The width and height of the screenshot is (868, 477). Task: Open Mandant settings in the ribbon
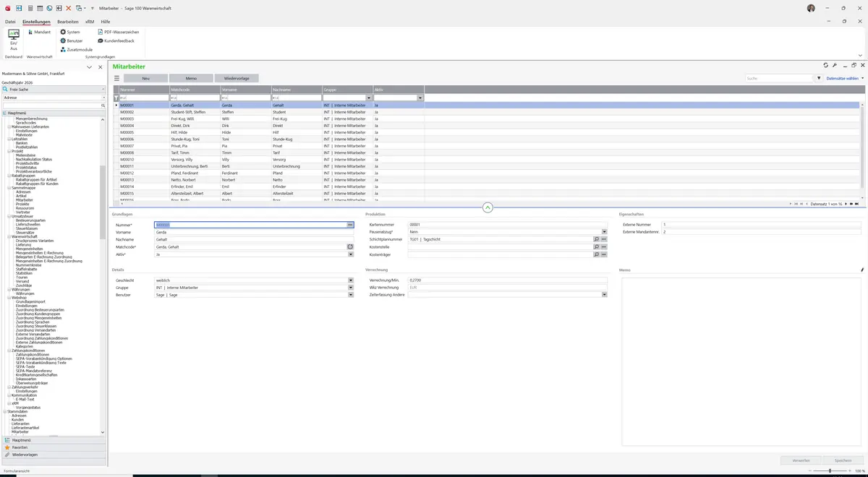point(38,32)
